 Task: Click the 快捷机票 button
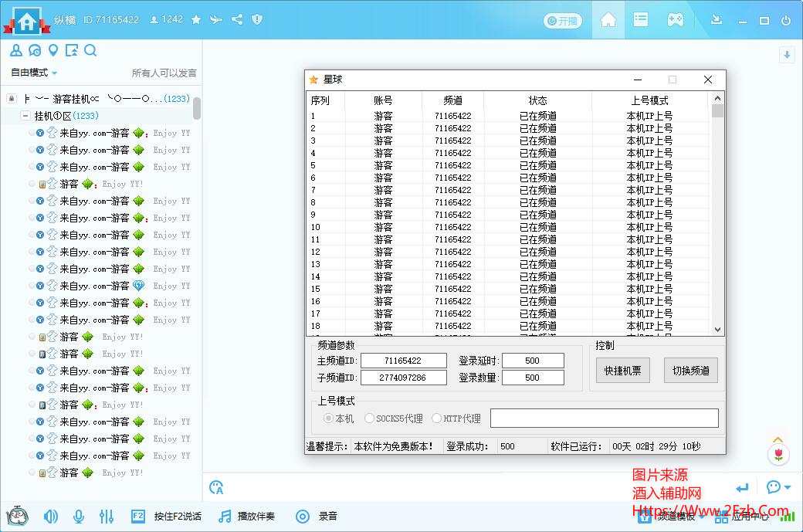point(623,370)
